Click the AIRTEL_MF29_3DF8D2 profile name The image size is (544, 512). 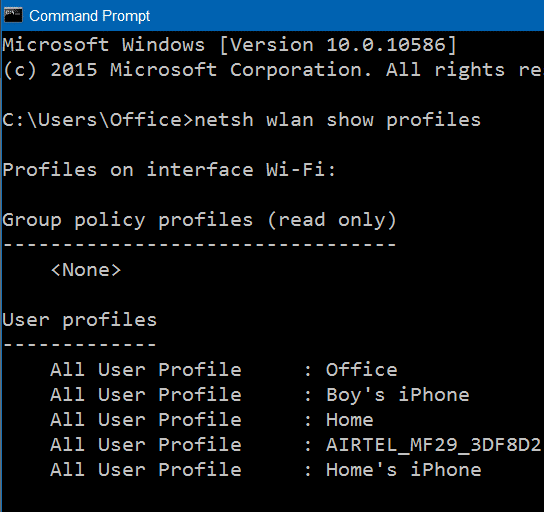click(433, 445)
